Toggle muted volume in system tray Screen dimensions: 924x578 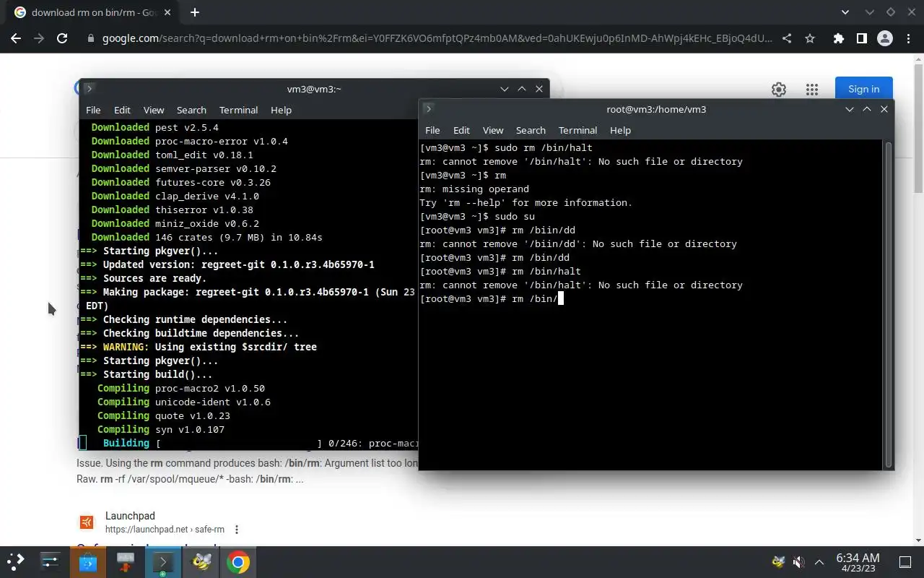pos(798,561)
